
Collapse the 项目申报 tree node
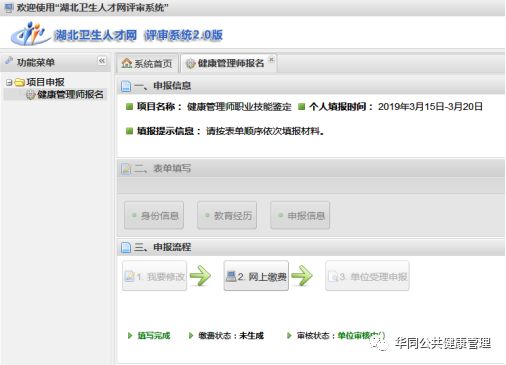(9, 82)
